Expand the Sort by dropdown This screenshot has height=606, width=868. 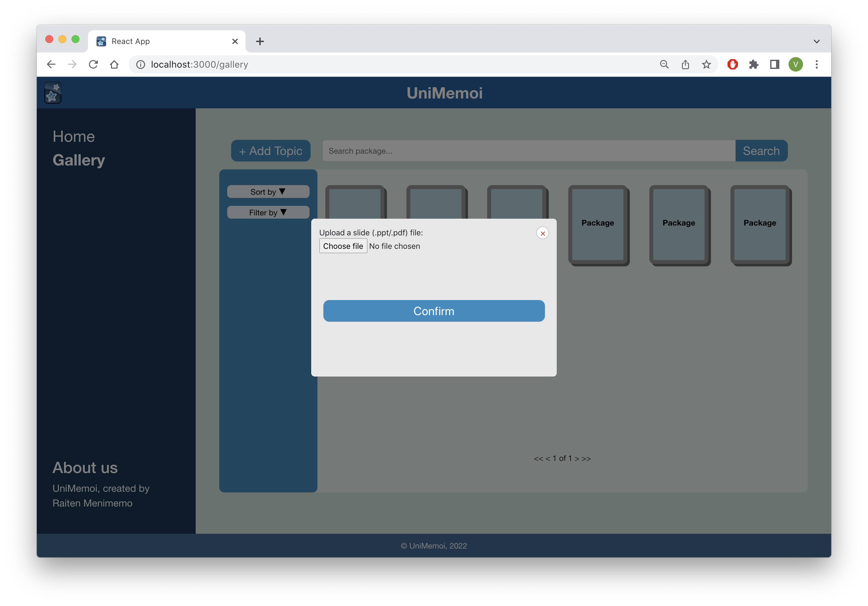coord(268,192)
